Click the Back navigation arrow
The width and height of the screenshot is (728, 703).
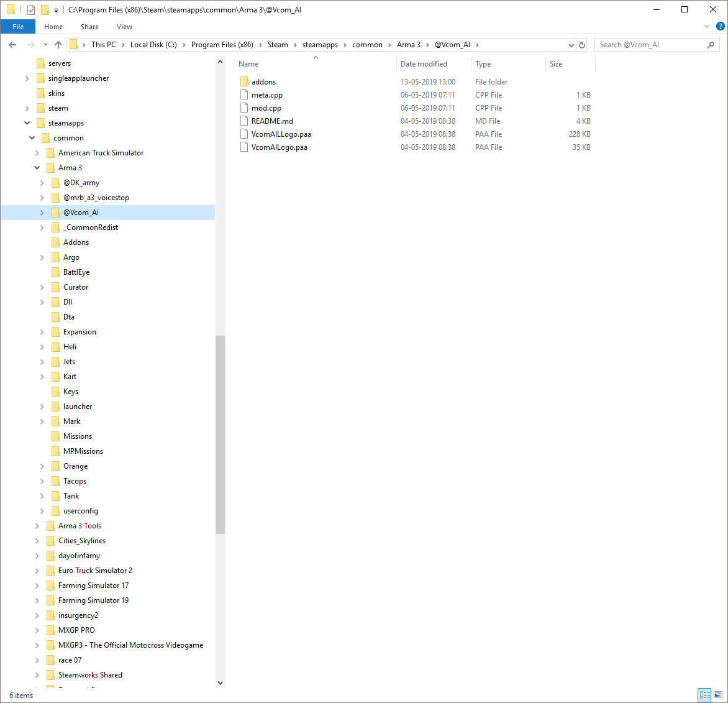point(12,45)
